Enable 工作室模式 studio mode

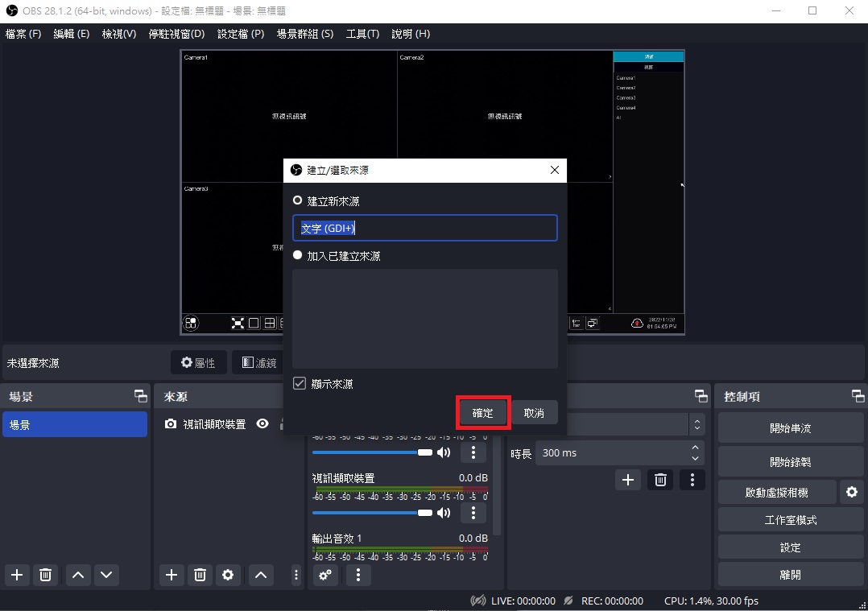(x=791, y=520)
